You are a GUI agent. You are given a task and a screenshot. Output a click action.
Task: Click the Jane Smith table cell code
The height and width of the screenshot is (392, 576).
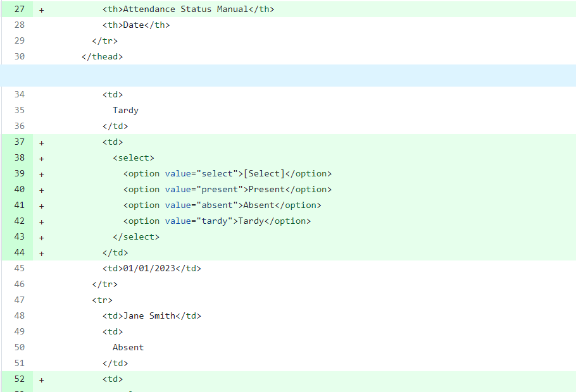pos(152,315)
